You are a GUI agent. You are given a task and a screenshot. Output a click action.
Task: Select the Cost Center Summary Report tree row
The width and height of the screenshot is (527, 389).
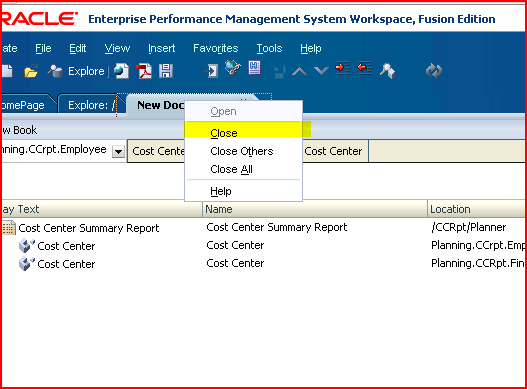point(89,228)
